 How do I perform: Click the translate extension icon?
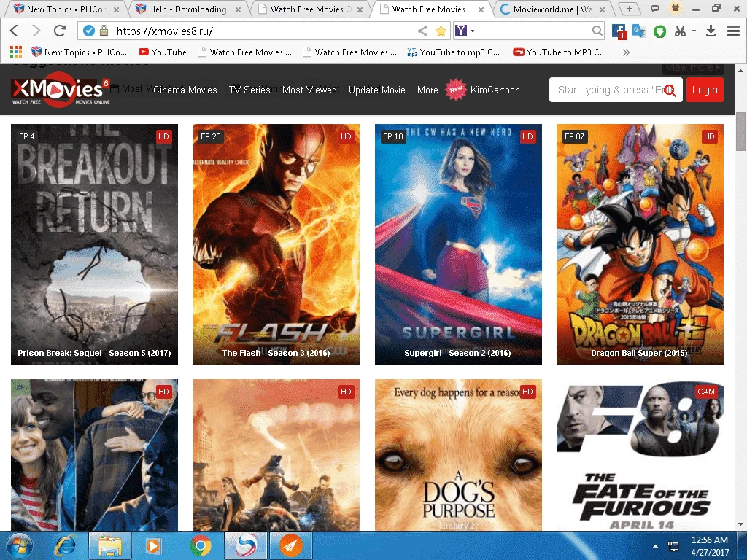(x=639, y=31)
